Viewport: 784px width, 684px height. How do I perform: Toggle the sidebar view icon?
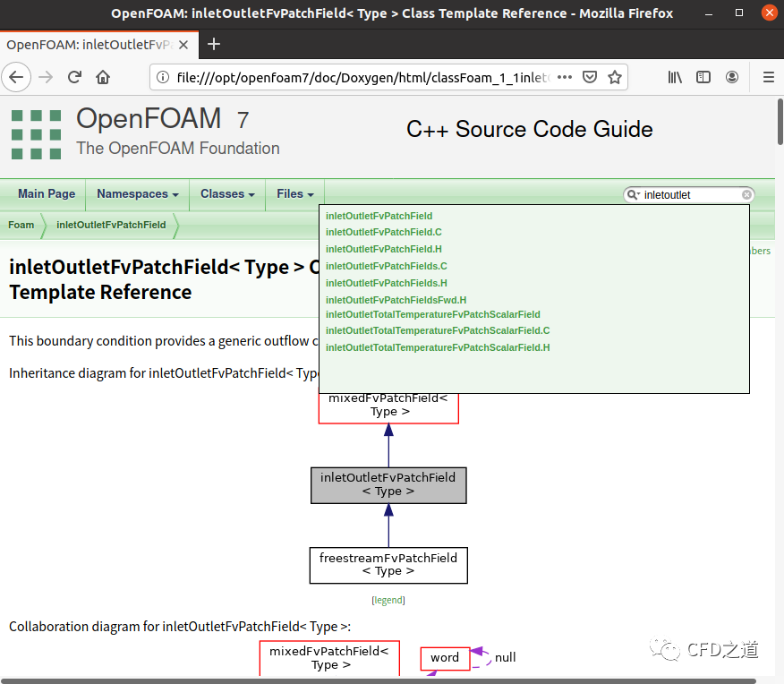pyautogui.click(x=703, y=77)
